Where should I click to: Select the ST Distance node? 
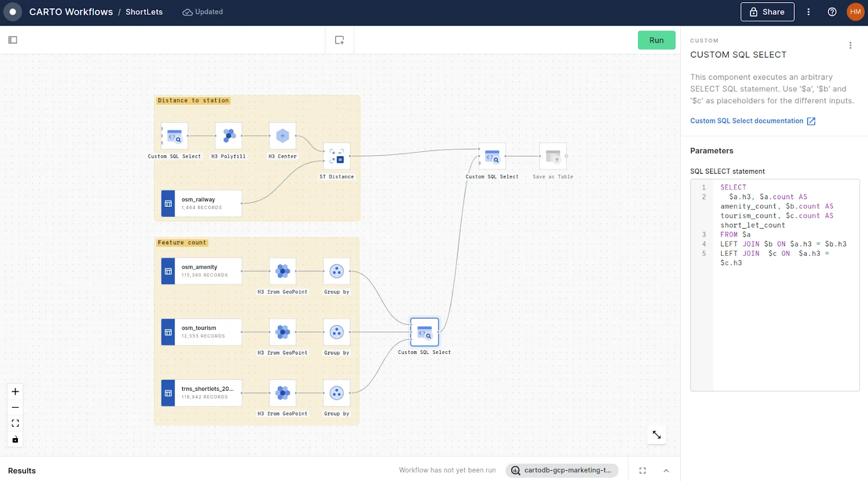pos(337,156)
